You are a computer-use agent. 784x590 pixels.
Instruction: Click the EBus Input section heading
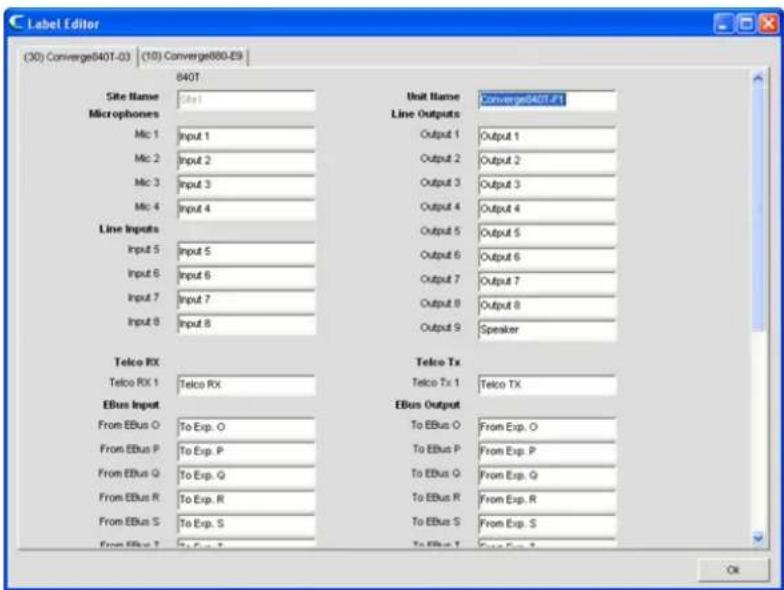pyautogui.click(x=131, y=404)
